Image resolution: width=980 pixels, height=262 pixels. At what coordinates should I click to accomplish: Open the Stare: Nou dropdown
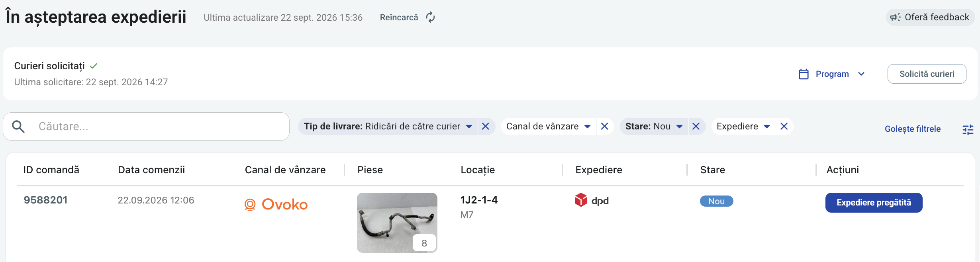[x=680, y=127]
